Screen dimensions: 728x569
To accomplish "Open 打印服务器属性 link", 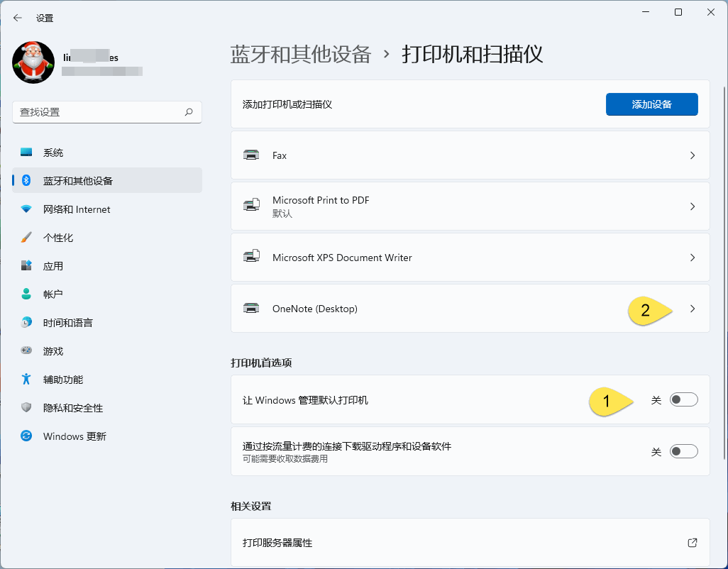I will coord(470,543).
